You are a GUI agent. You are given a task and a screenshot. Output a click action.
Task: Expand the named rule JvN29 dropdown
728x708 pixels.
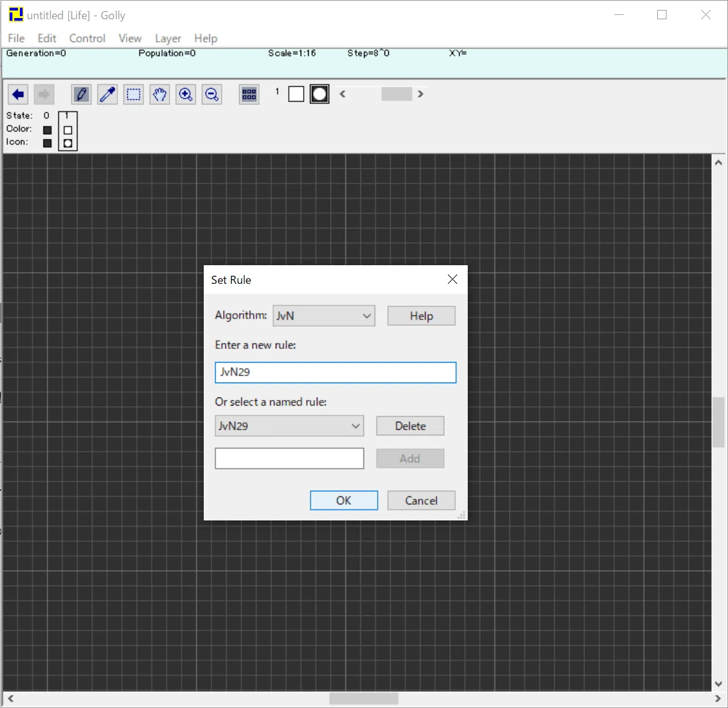289,425
